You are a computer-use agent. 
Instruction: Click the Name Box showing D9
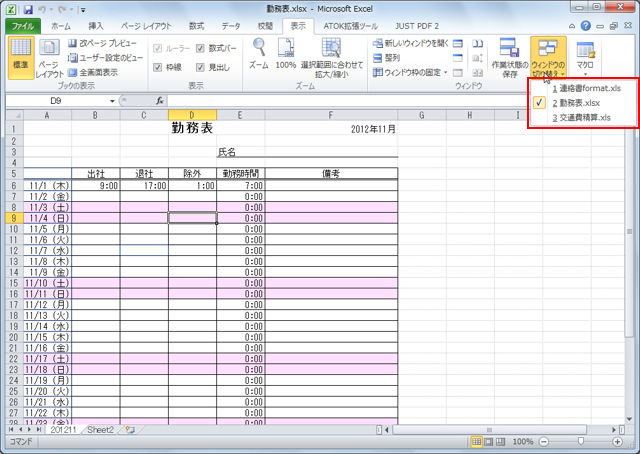tap(56, 100)
